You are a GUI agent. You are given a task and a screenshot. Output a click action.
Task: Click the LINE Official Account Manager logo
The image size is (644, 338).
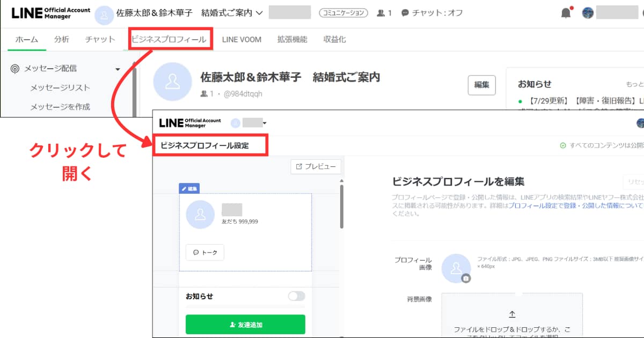pos(51,13)
